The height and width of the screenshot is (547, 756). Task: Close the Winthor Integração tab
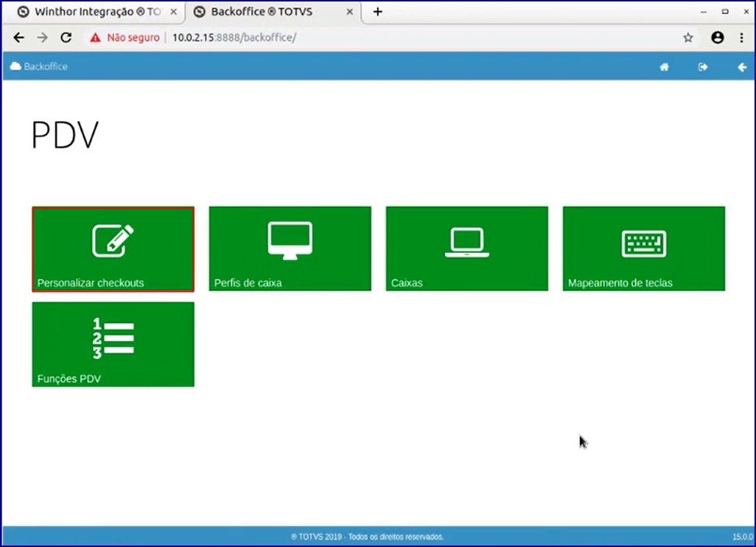(174, 12)
